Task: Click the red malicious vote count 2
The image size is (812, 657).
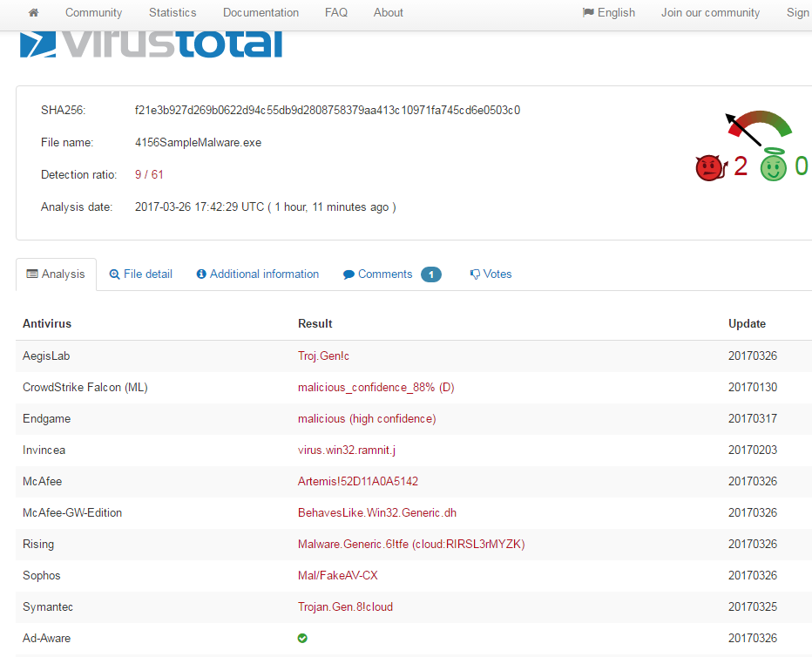Action: point(741,166)
